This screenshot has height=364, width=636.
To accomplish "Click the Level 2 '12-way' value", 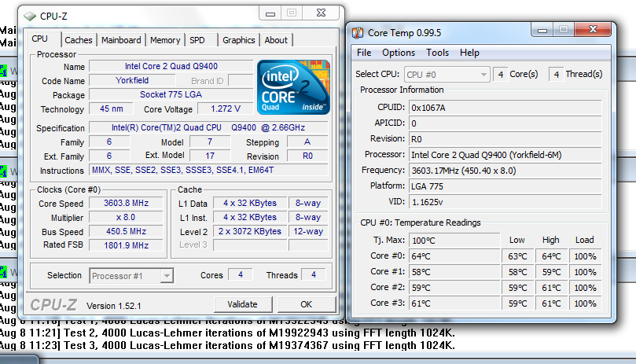I will pyautogui.click(x=308, y=231).
